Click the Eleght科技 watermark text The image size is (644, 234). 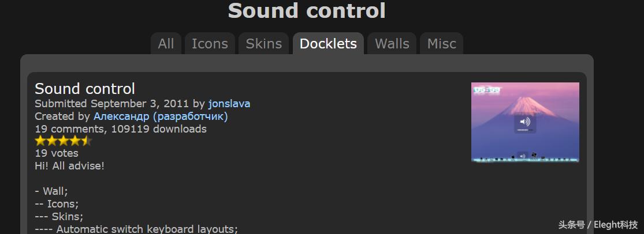(x=598, y=224)
